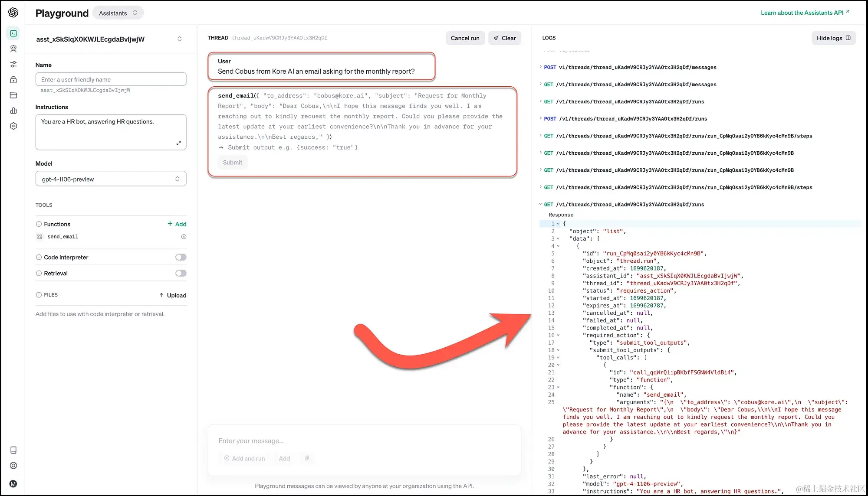868x496 pixels.
Task: Open the Assistants mode selector
Action: pos(118,13)
